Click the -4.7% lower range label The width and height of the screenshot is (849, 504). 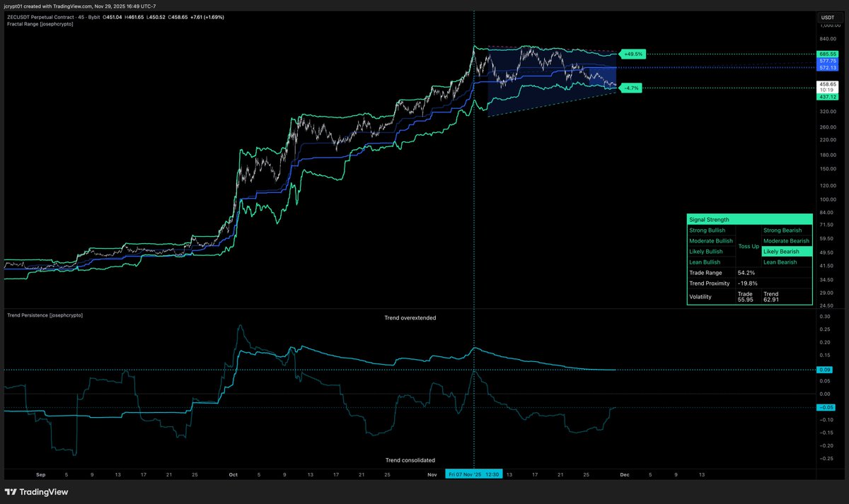coord(630,88)
